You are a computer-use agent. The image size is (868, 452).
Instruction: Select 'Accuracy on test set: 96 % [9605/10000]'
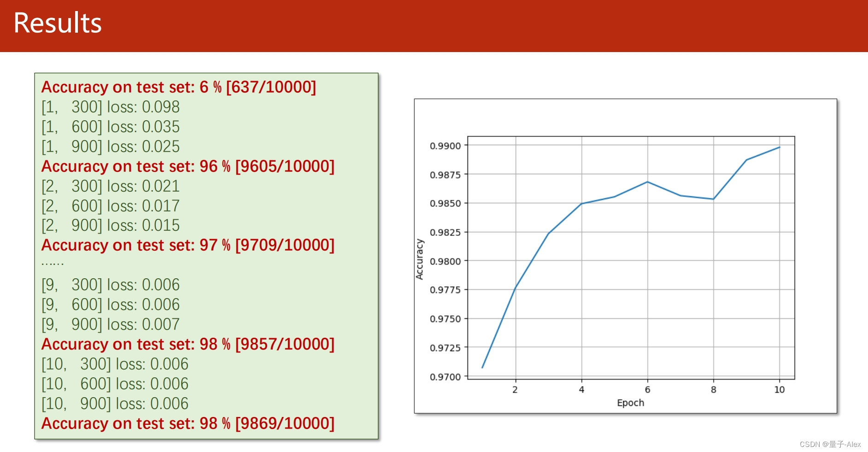click(188, 166)
